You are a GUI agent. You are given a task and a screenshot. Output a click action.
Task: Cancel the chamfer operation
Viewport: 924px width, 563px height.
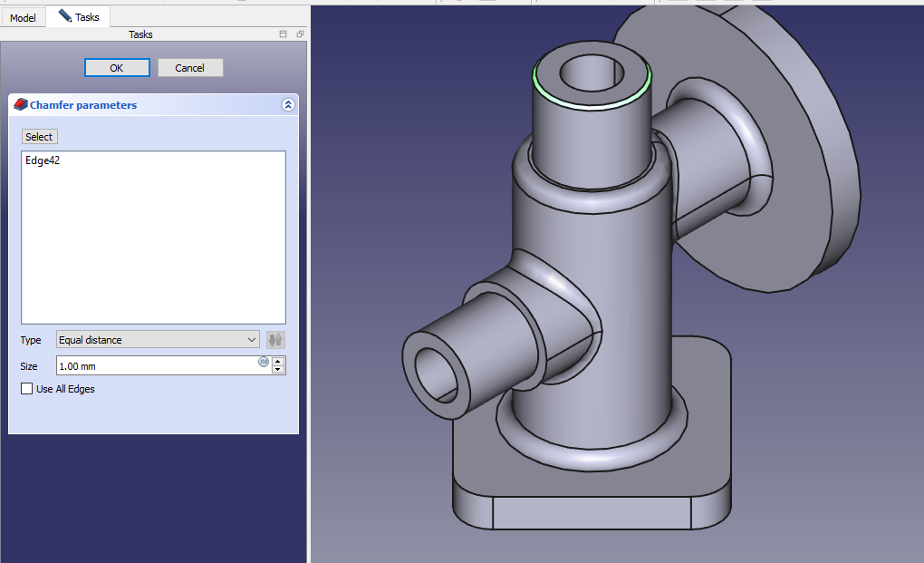click(x=190, y=68)
